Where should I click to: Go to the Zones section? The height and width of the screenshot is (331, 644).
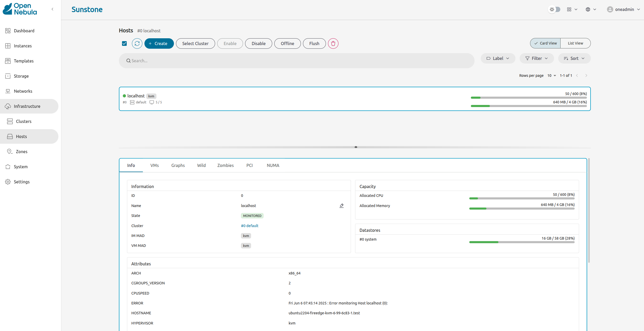coord(21,152)
